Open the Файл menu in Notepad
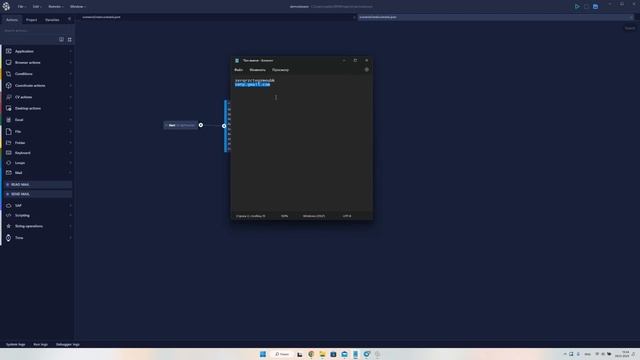This screenshot has width=640, height=360. click(239, 70)
